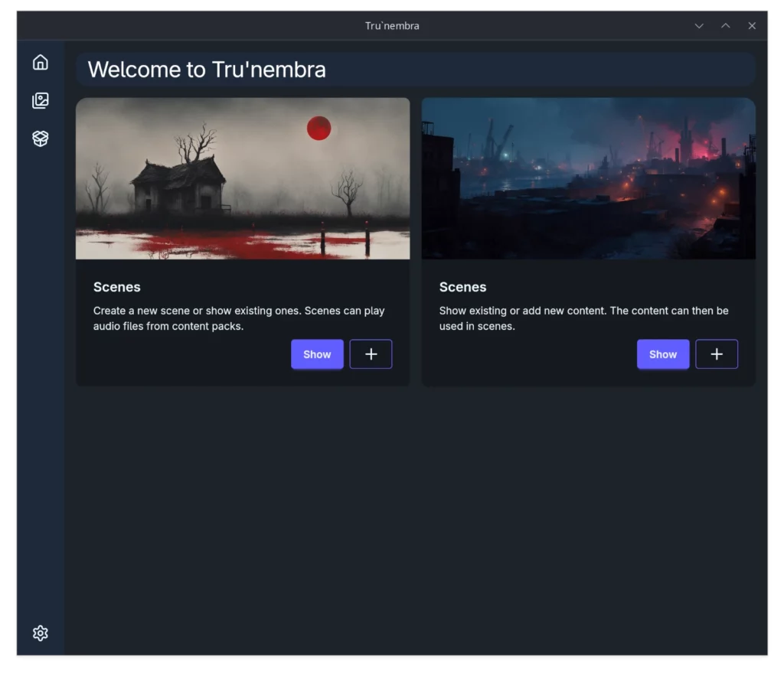
Task: Open the Scenes gallery sidebar icon
Action: 41,100
